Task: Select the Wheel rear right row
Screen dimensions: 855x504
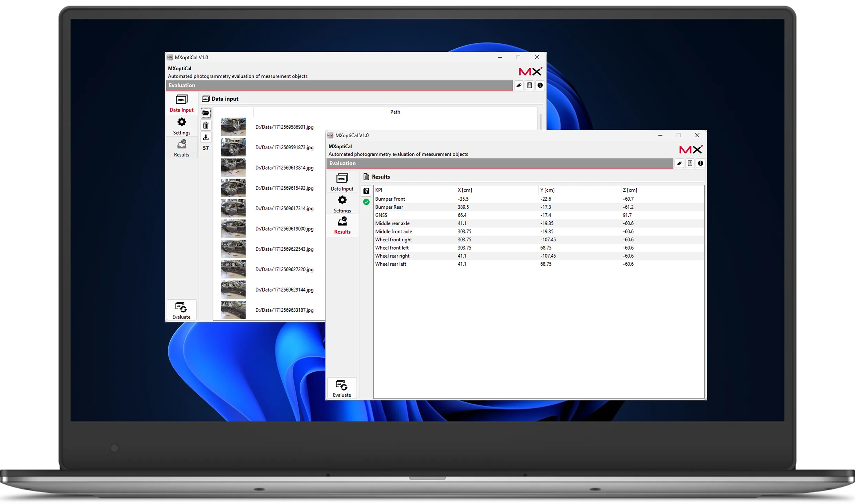Action: click(539, 256)
